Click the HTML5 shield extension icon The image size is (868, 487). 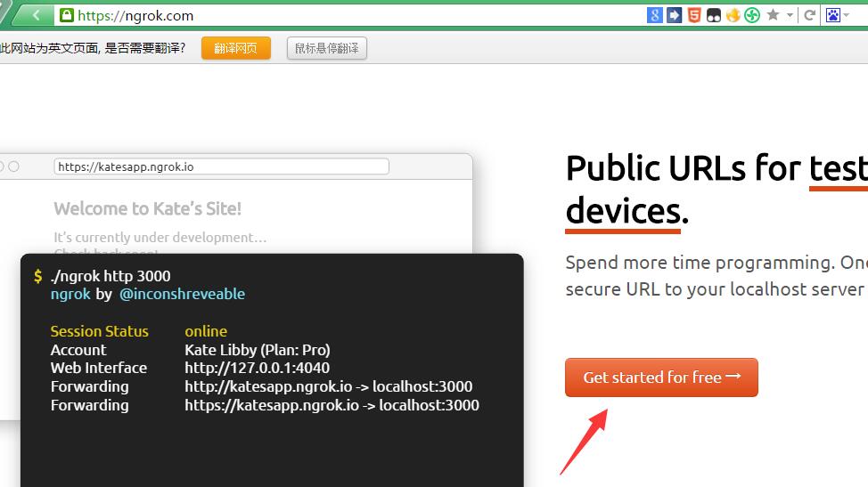[693, 15]
